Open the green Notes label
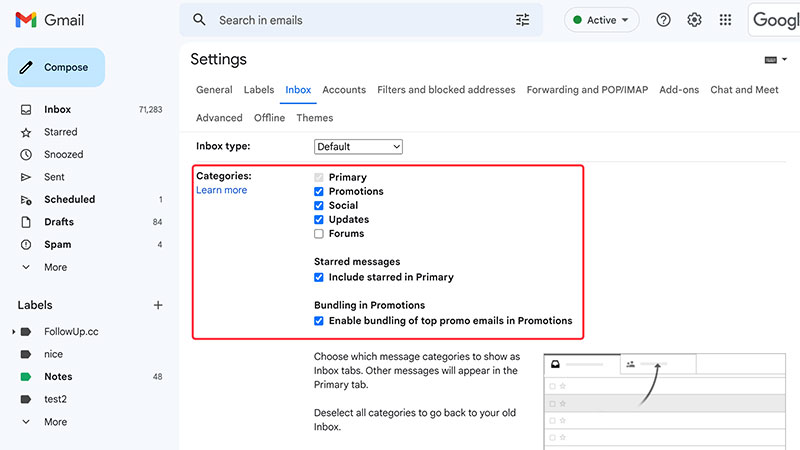This screenshot has height=450, width=800. point(58,377)
